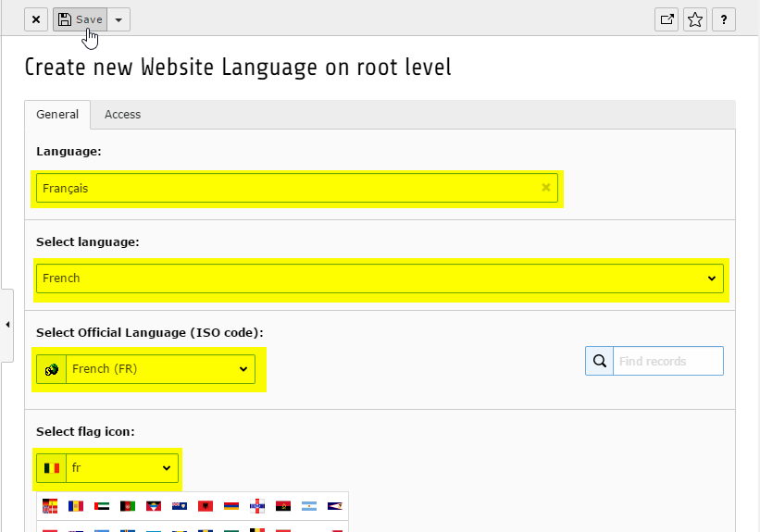Image resolution: width=760 pixels, height=532 pixels.
Task: Select the General tab
Action: [57, 115]
